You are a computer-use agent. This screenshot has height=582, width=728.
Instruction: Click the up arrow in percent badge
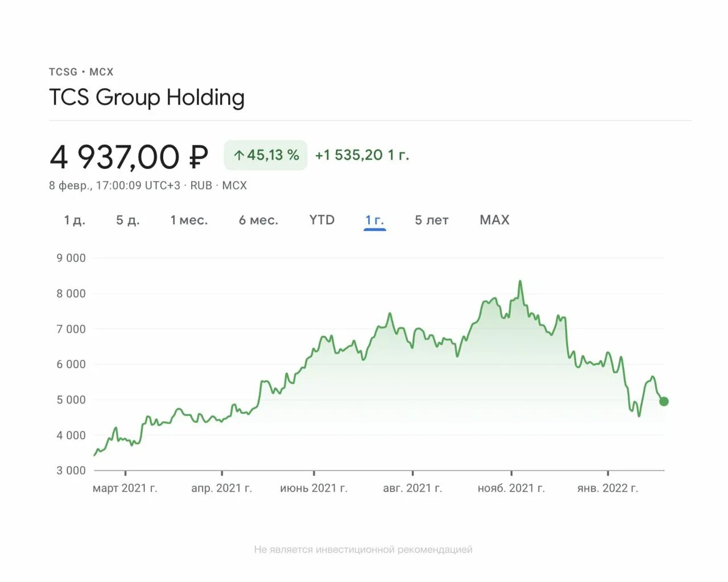(x=239, y=155)
